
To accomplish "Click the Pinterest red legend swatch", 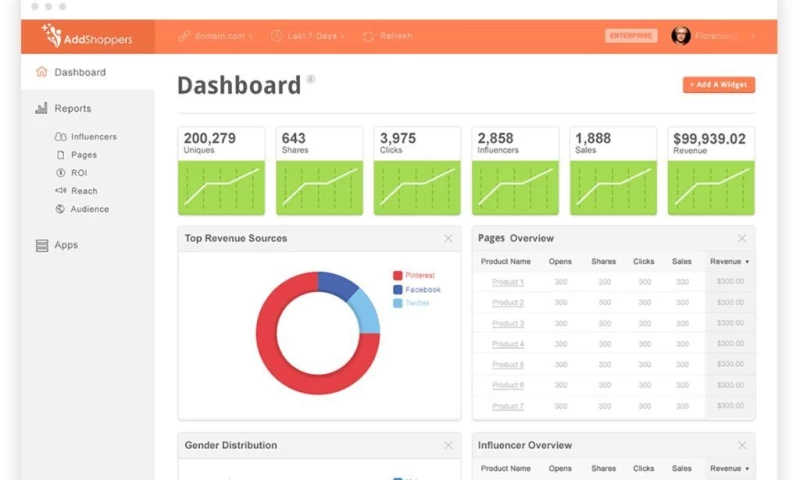I will coord(397,275).
